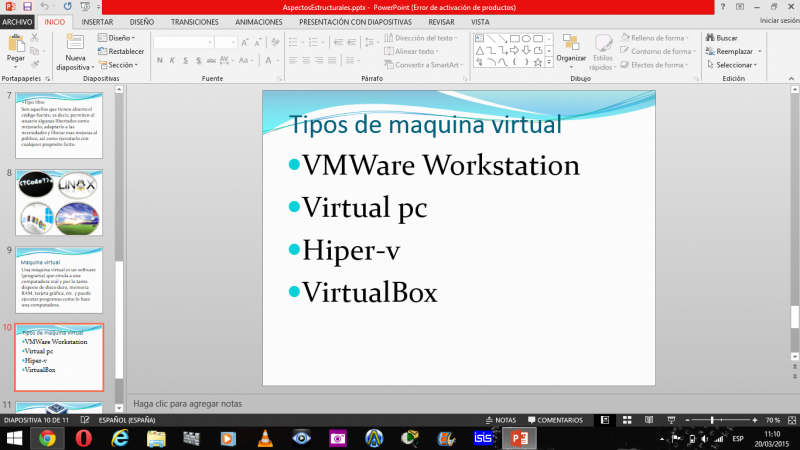
Task: Click the Pegar (Paste) button
Action: click(15, 50)
